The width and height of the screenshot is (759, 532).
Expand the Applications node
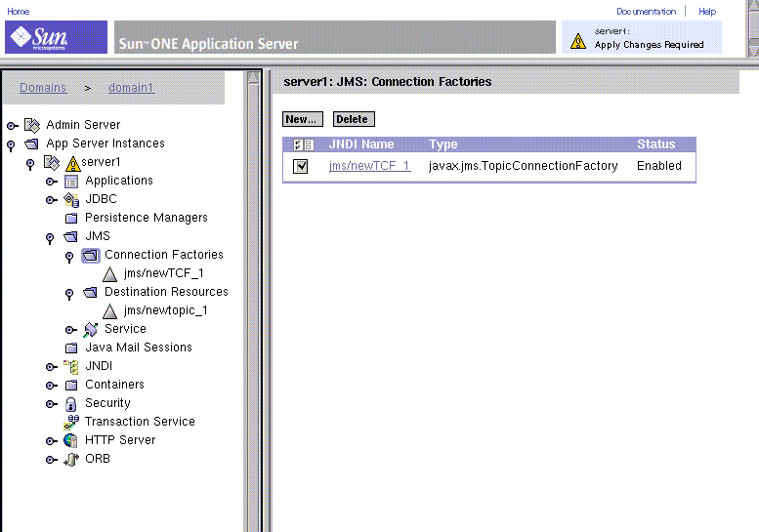click(x=52, y=182)
